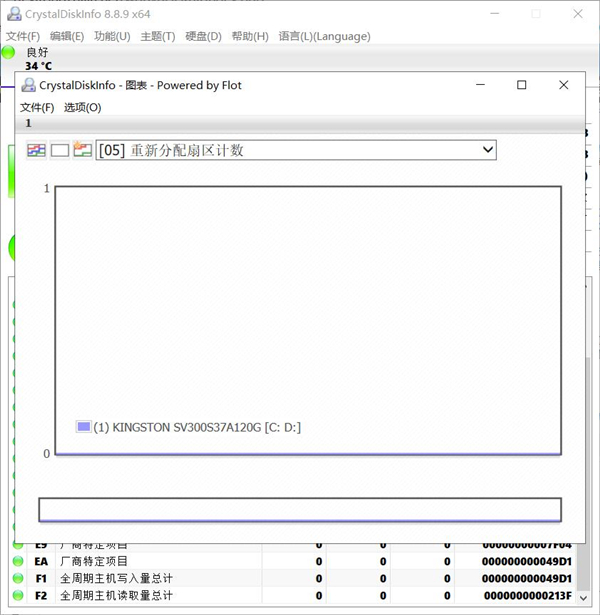Viewport: 600px width, 615px height.
Task: Click green status dot for EA row
Action: click(x=18, y=561)
